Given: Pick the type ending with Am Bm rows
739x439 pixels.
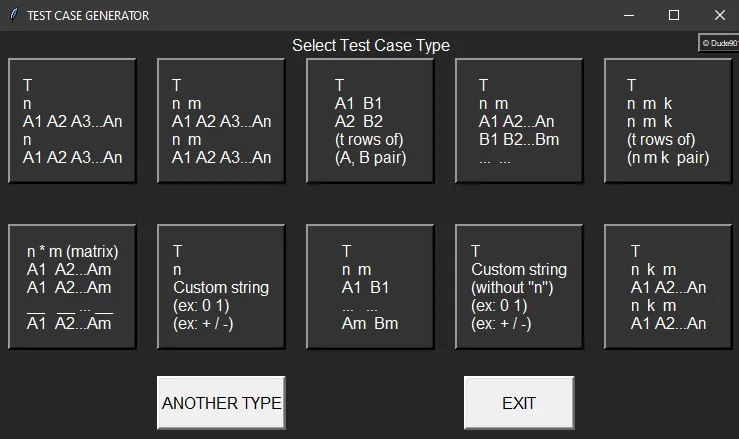Looking at the screenshot, I should (x=371, y=287).
